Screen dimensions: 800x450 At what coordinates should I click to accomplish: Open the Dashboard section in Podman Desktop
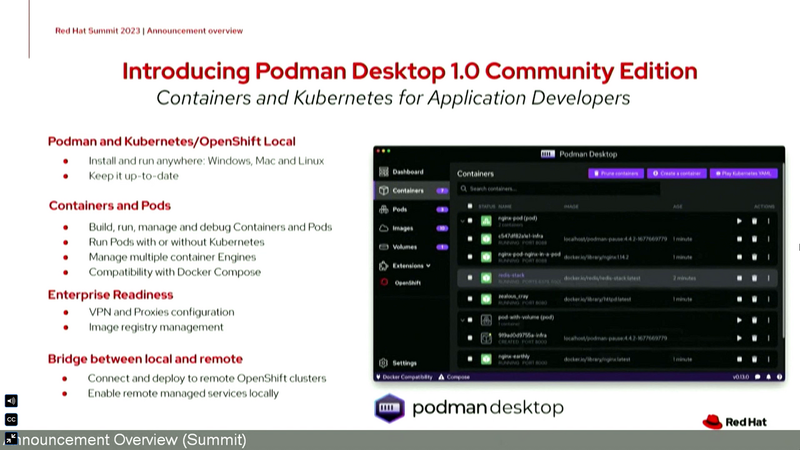click(402, 172)
